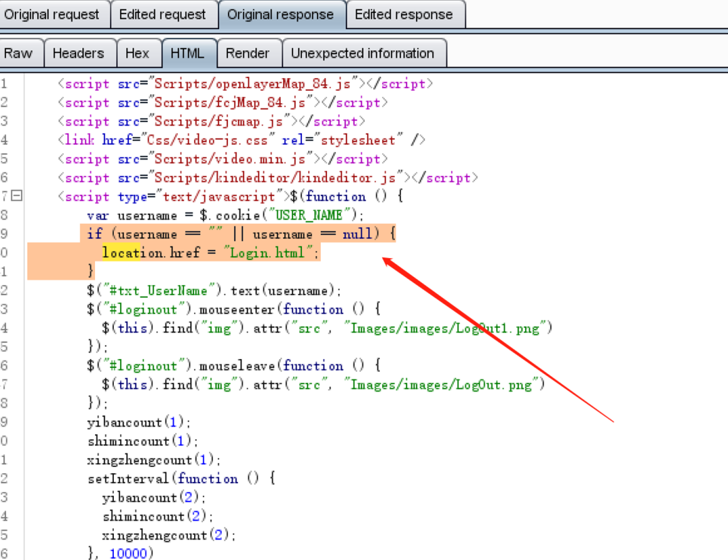Select the HTML view tab
Screen dimensions: 728x560
[x=187, y=53]
